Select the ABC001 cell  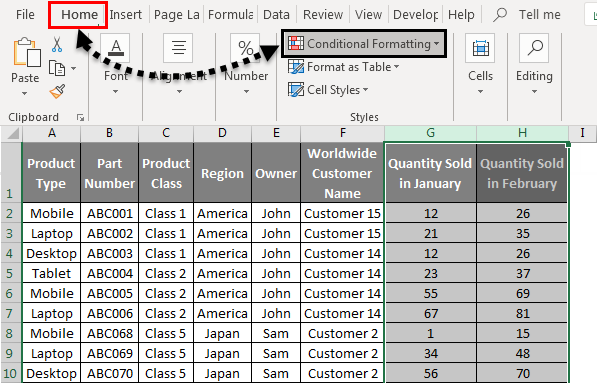(x=110, y=213)
